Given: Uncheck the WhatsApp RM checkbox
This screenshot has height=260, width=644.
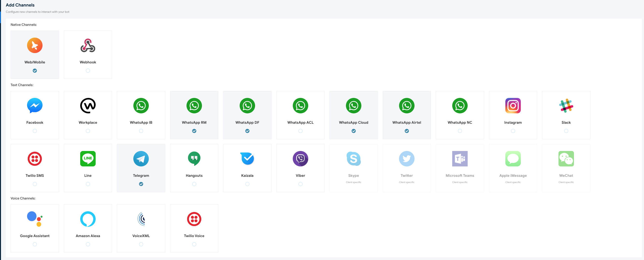Looking at the screenshot, I should point(194,131).
